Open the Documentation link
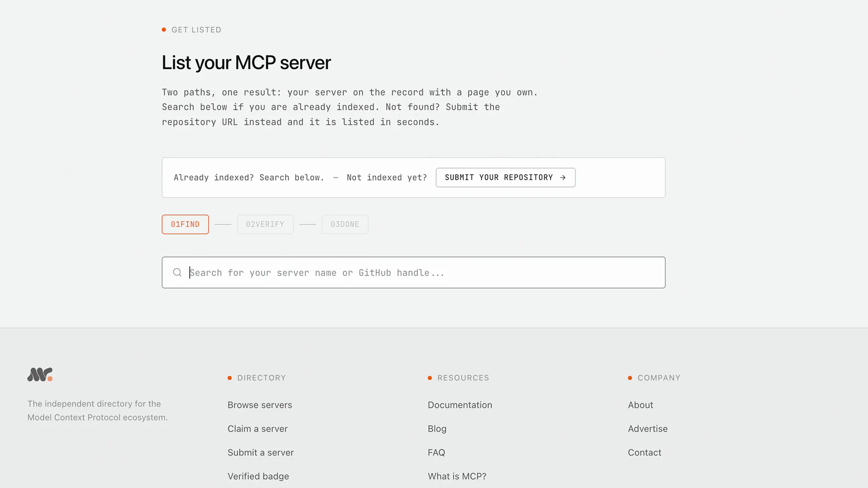The image size is (868, 488). click(x=460, y=405)
